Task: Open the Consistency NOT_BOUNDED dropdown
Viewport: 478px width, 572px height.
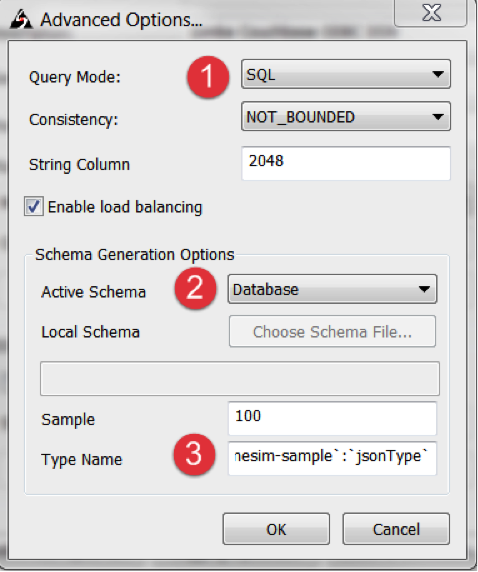Action: [346, 117]
